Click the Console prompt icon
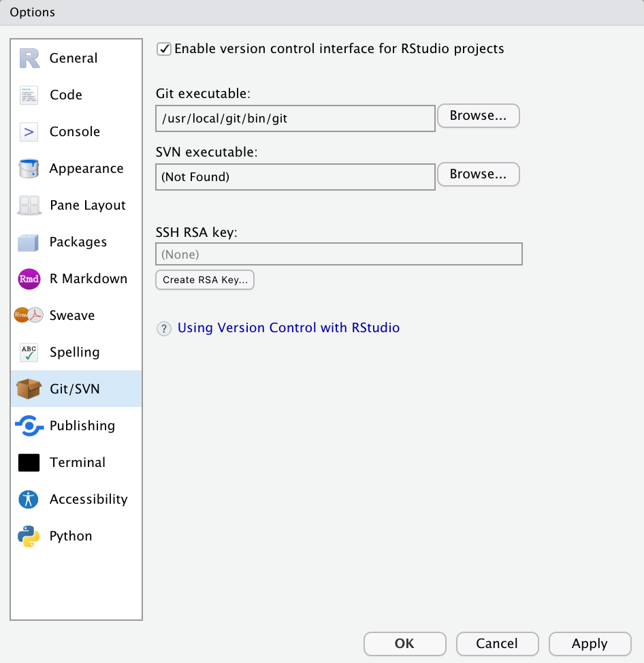This screenshot has width=644, height=663. (x=29, y=132)
